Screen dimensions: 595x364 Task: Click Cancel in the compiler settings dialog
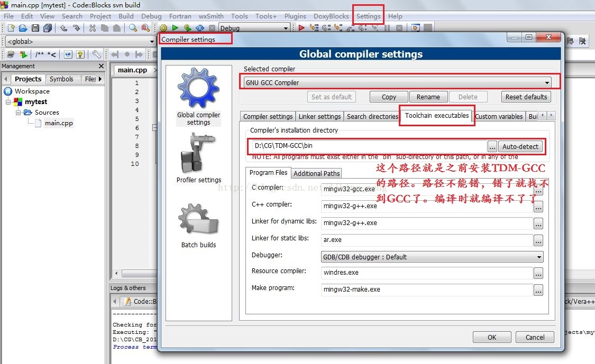pyautogui.click(x=535, y=337)
